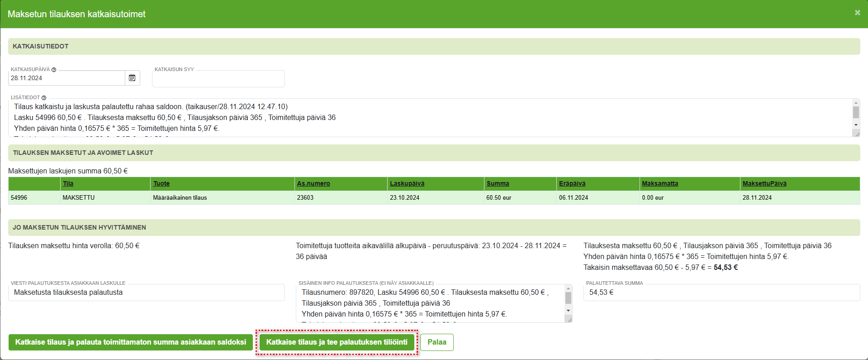
Task: Click the Viesti palautuksesta asiakkaan laskulle field
Action: point(147,293)
